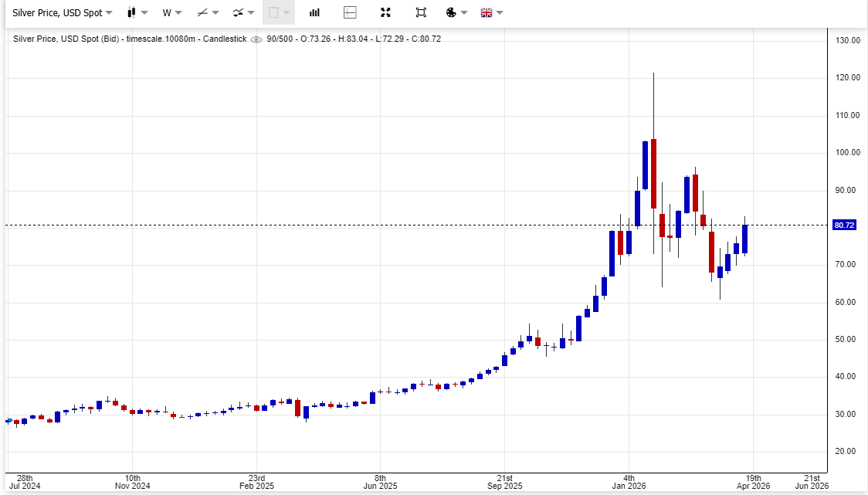The height and width of the screenshot is (495, 868).
Task: Open the color palette theme dropdown
Action: click(456, 12)
